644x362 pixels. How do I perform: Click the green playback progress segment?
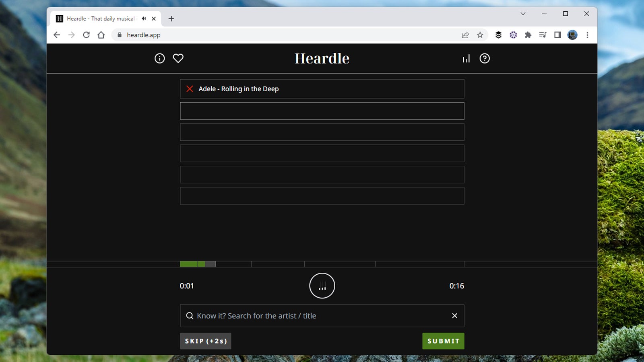click(188, 264)
